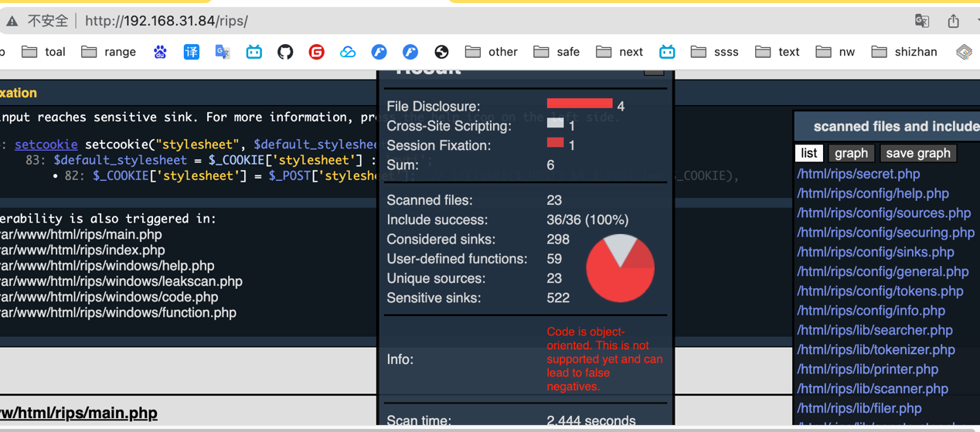
Task: Click the share page icon
Action: 954,21
